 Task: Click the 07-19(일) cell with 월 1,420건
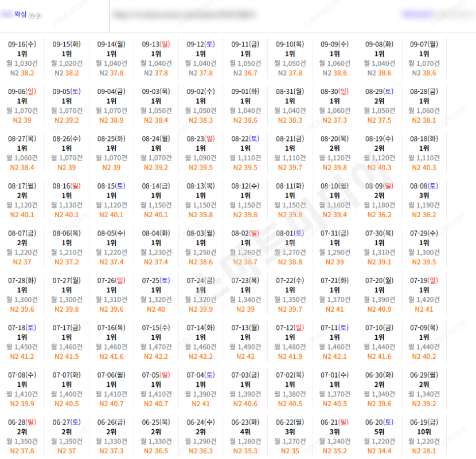click(424, 295)
